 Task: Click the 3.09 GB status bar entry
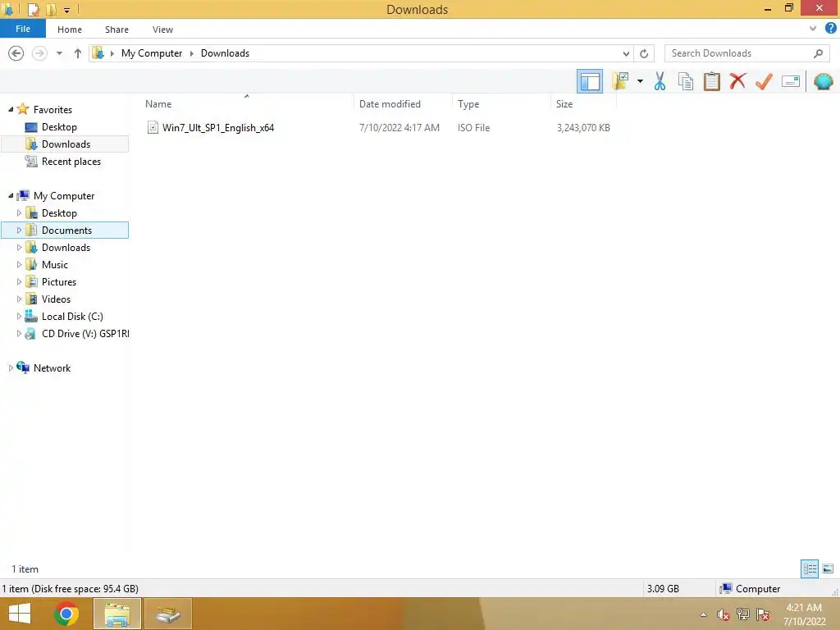pos(663,589)
